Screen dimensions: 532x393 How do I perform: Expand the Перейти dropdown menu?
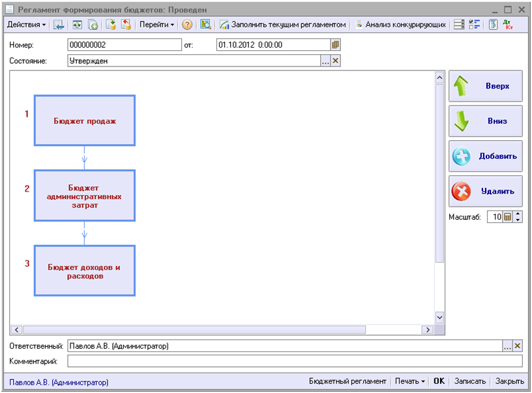[x=157, y=25]
